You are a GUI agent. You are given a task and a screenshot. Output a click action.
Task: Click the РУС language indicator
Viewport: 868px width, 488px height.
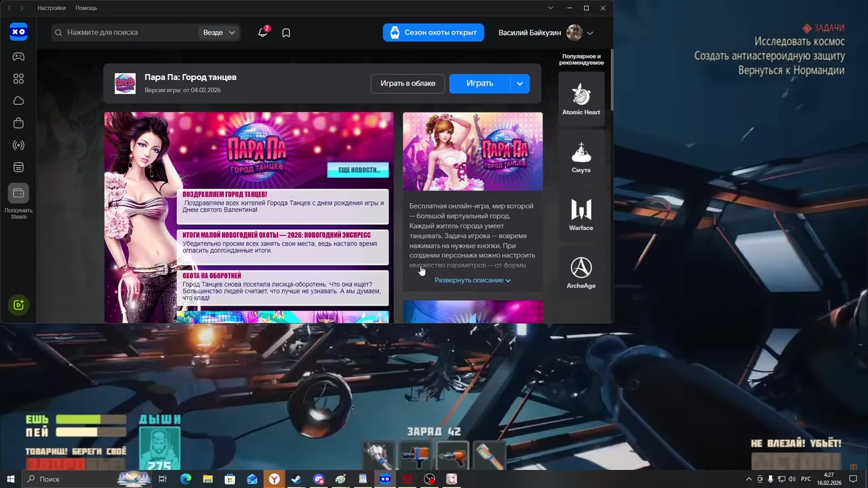coord(806,479)
